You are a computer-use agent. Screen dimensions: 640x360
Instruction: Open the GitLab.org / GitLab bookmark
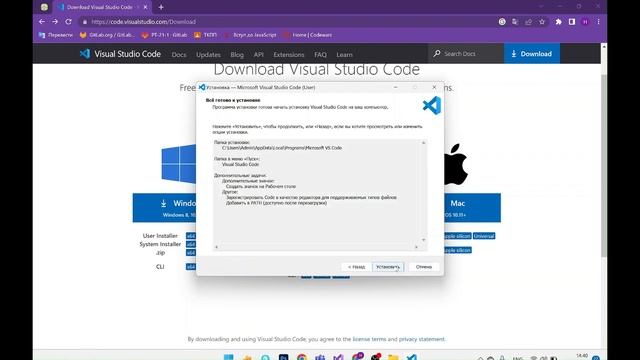tap(107, 35)
